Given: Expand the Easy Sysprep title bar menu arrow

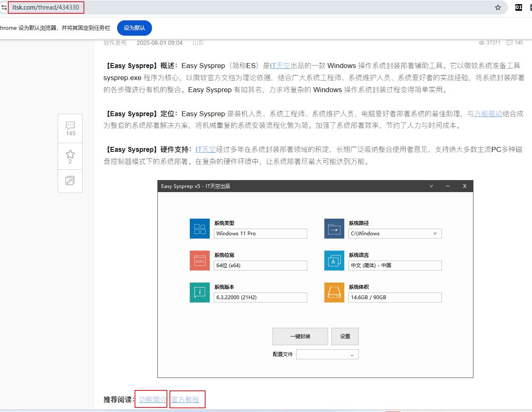Looking at the screenshot, I should 431,186.
